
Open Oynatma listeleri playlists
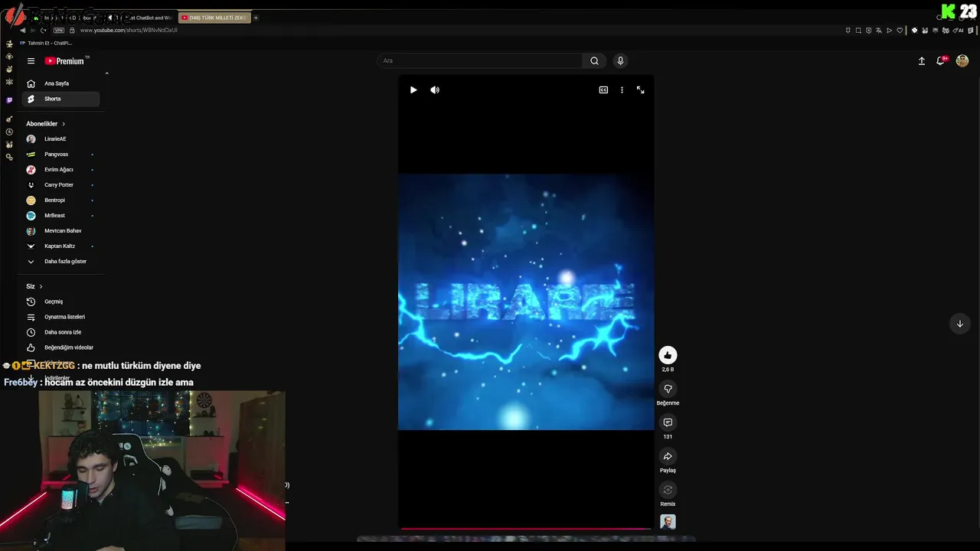tap(60, 317)
